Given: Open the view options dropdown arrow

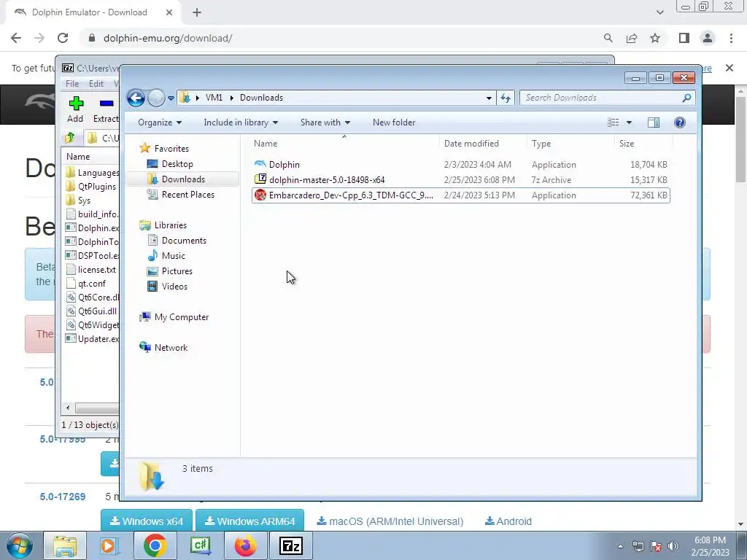Looking at the screenshot, I should [x=629, y=122].
